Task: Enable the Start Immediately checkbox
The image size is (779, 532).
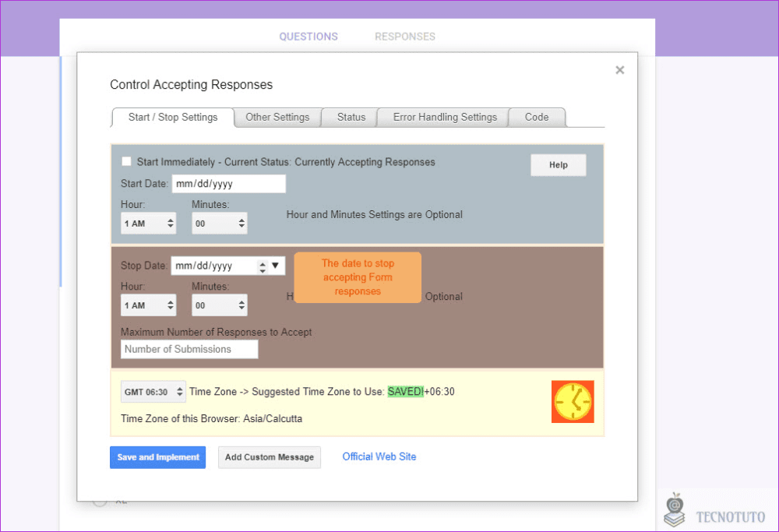Action: pyautogui.click(x=127, y=161)
